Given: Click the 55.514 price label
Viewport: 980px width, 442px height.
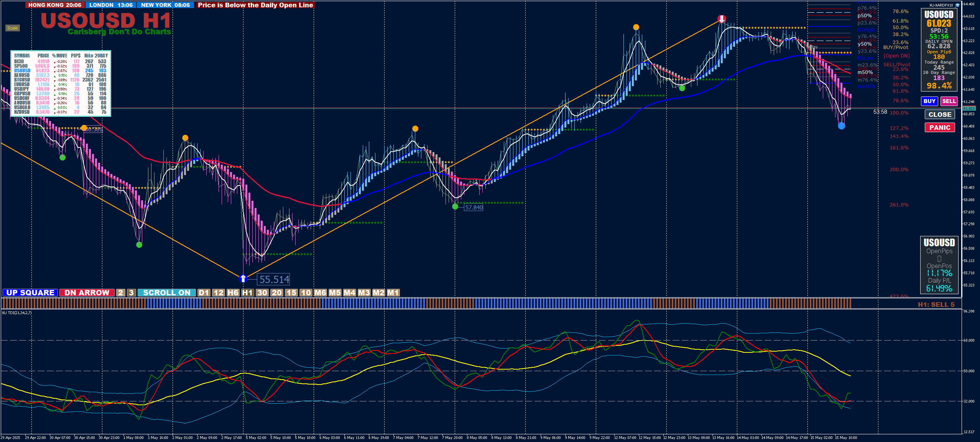Looking at the screenshot, I should 274,279.
